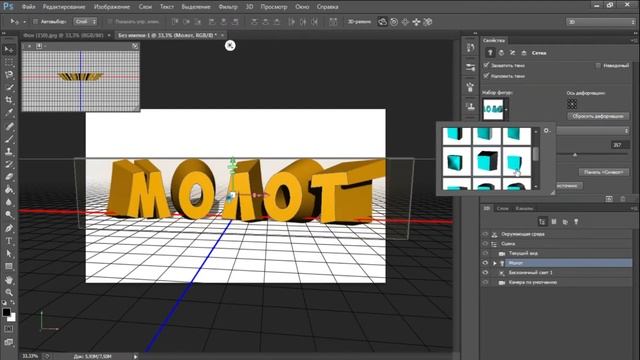Select the Crop tool
Screen dimensions: 640x360
pos(9,100)
